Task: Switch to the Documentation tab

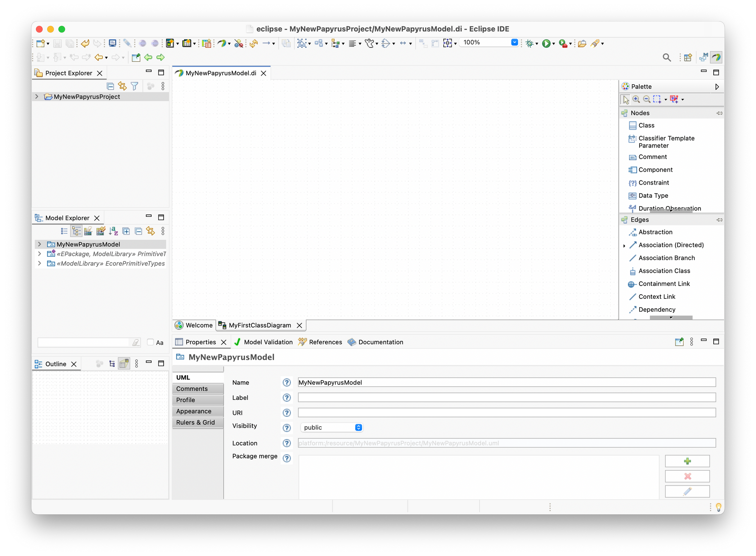Action: pos(375,342)
